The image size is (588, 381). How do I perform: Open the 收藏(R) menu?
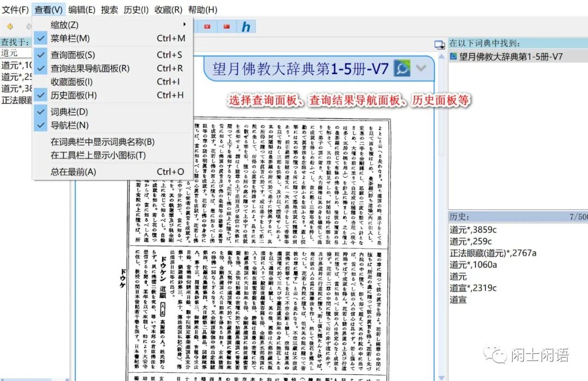click(x=168, y=10)
